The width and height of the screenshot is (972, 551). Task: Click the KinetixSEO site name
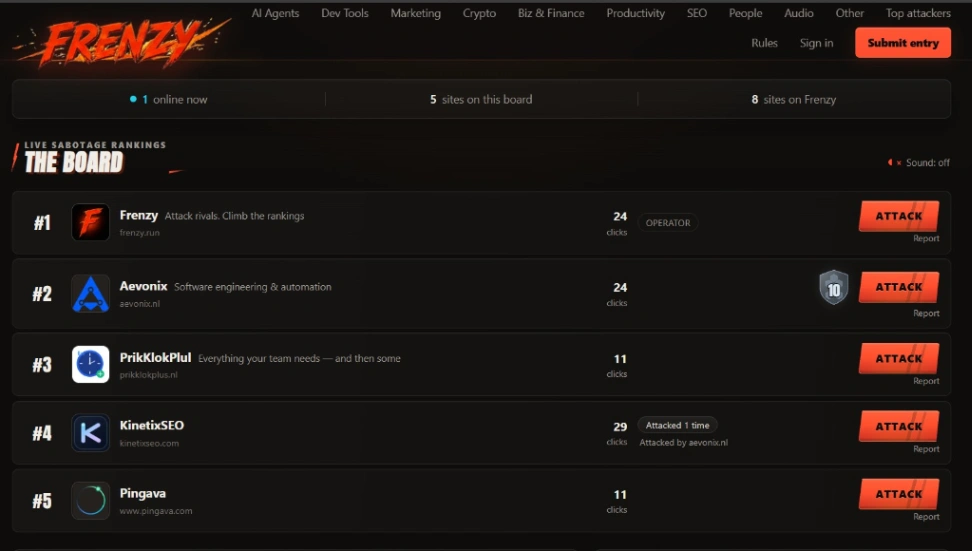tap(152, 426)
